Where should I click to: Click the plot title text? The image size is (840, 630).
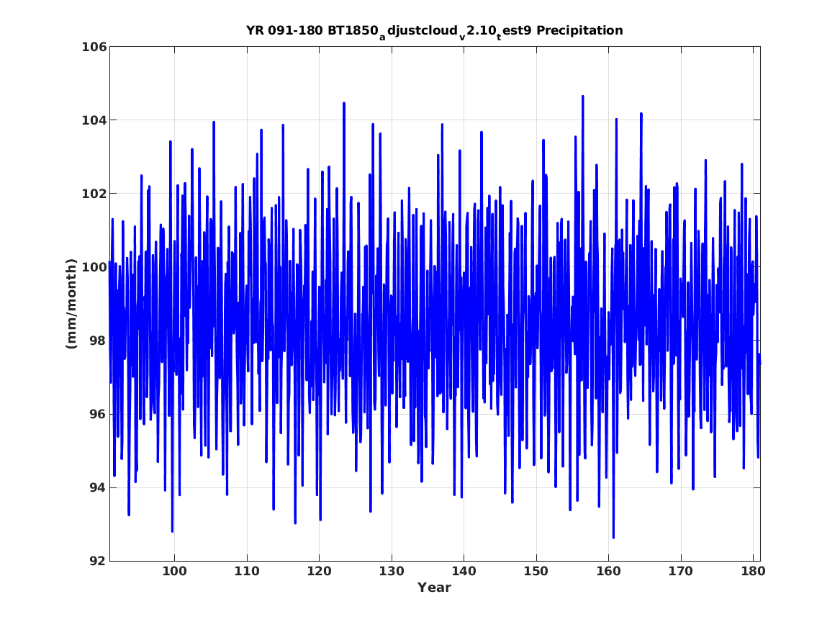435,32
